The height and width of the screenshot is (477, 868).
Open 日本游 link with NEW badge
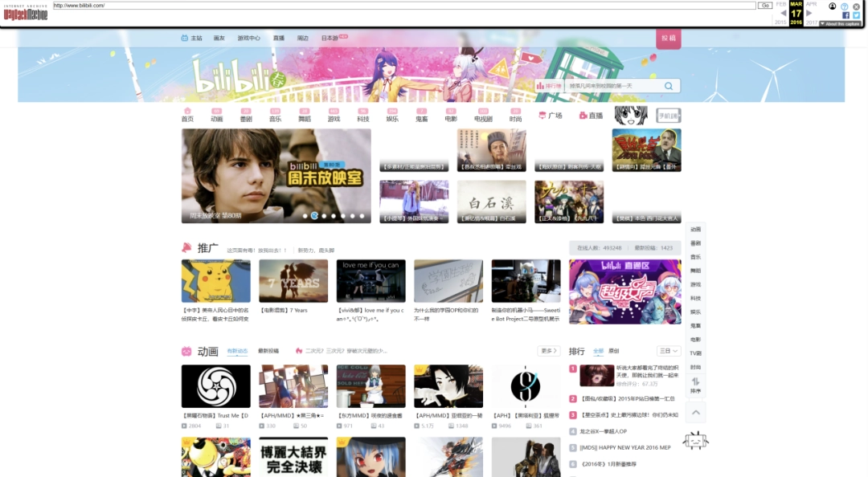tap(334, 39)
